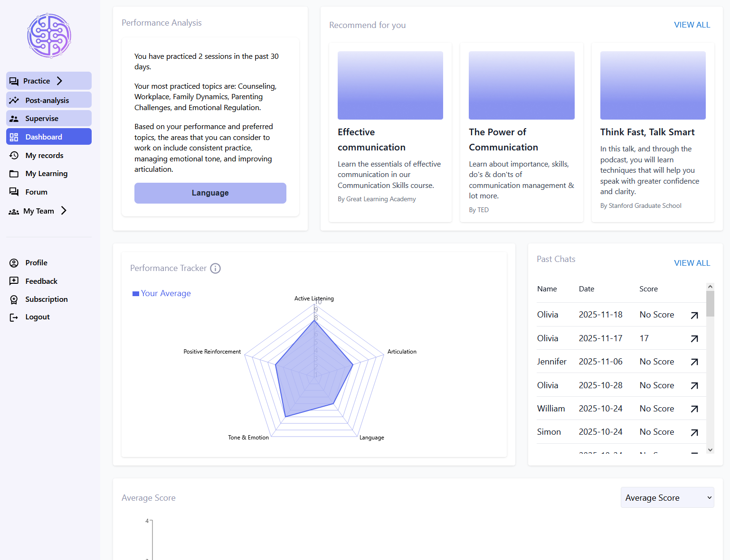Open Profile from the sidebar
Image resolution: width=730 pixels, height=560 pixels.
click(x=36, y=263)
